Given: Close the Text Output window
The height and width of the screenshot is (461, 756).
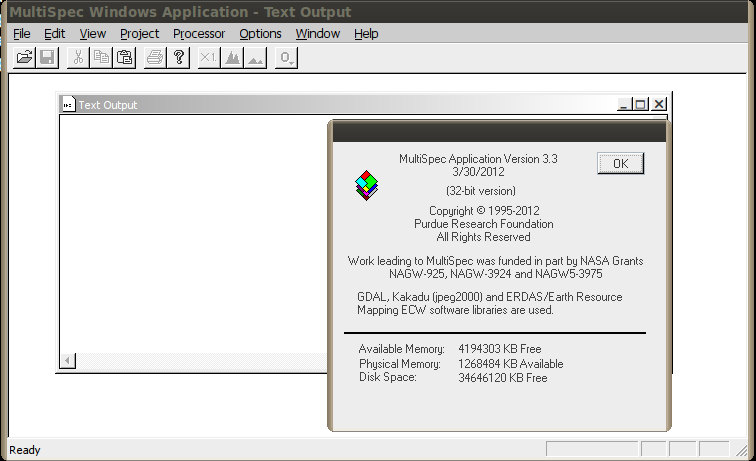Looking at the screenshot, I should point(659,104).
